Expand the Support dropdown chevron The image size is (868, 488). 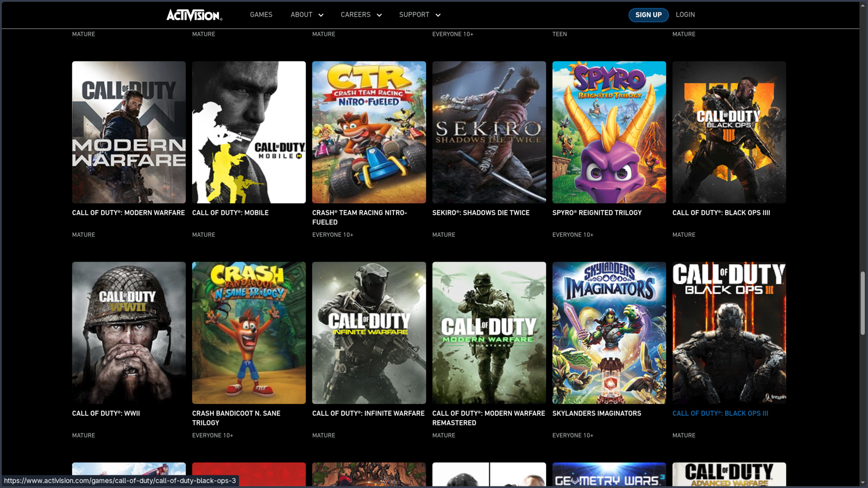[x=438, y=15]
